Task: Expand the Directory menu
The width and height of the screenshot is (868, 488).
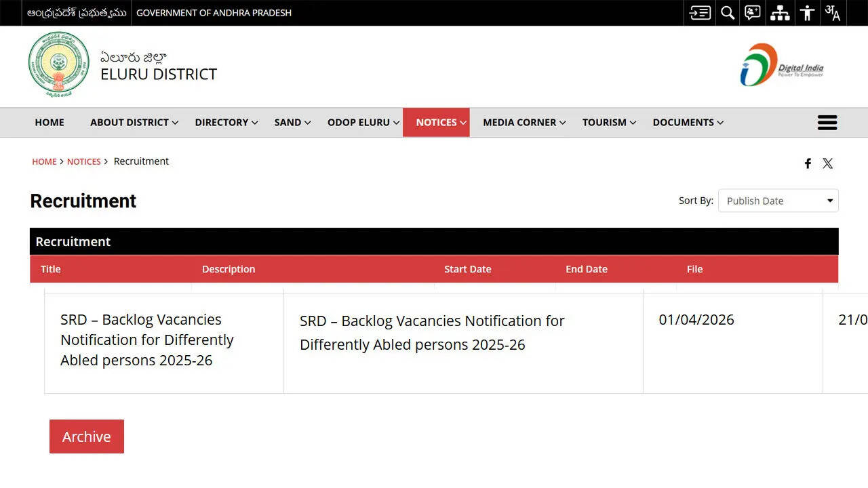Action: point(226,123)
